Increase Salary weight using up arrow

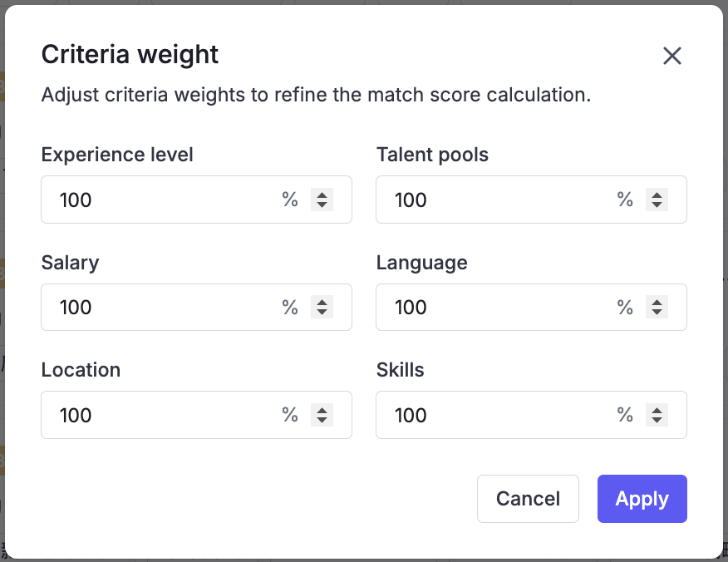coord(322,302)
